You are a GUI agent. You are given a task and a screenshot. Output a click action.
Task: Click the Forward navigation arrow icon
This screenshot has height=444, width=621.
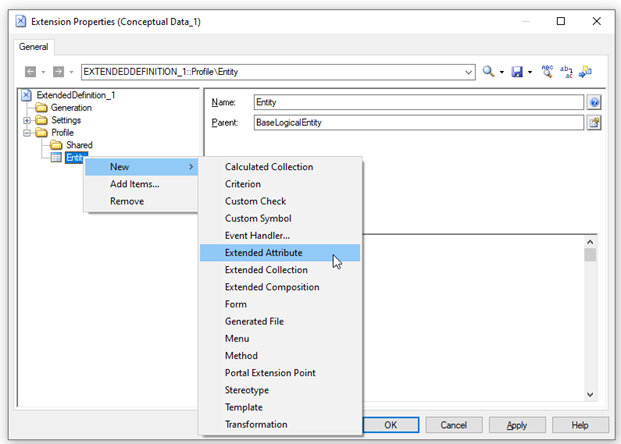tap(59, 72)
